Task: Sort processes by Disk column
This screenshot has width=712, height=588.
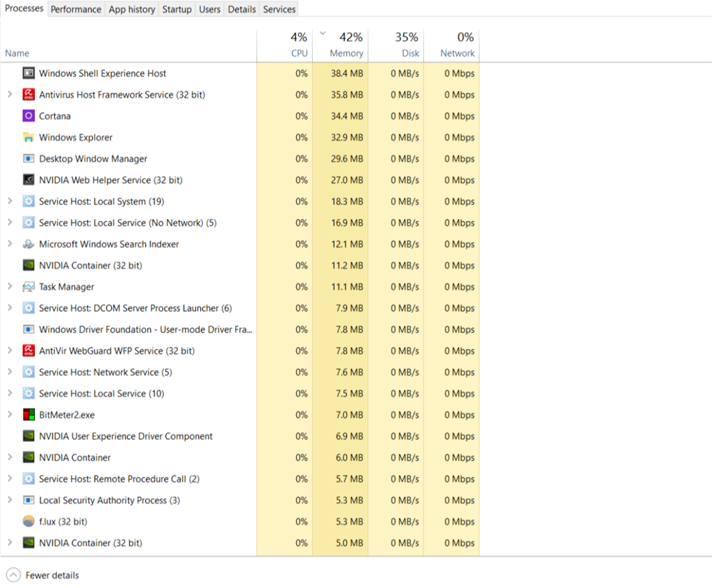Action: tap(396, 45)
